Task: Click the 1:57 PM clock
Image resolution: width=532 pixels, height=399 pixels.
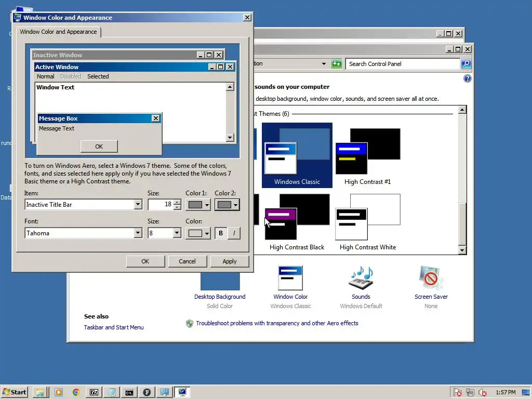Action: pos(506,393)
